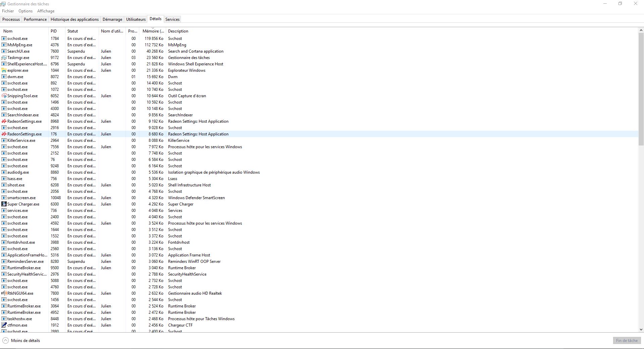Switch to the Performance tab
644x349 pixels.
[x=35, y=19]
